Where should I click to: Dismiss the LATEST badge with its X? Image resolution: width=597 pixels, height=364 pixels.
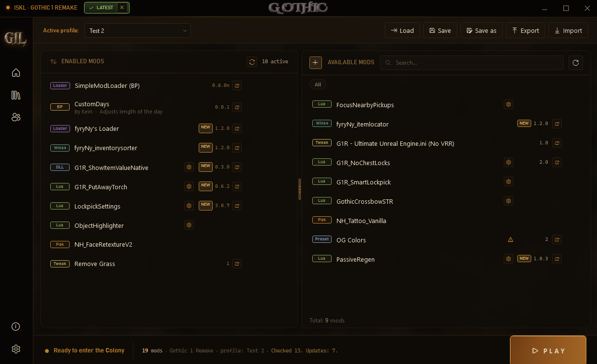pyautogui.click(x=122, y=7)
